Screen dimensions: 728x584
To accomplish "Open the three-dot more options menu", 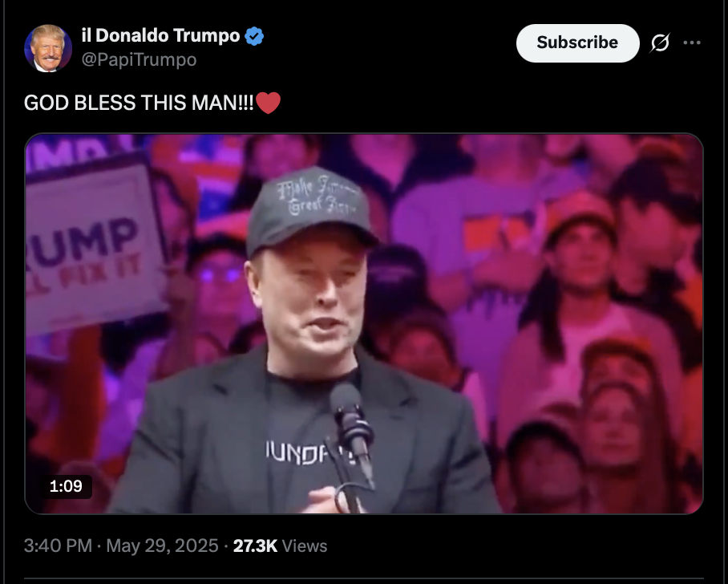I will [692, 43].
